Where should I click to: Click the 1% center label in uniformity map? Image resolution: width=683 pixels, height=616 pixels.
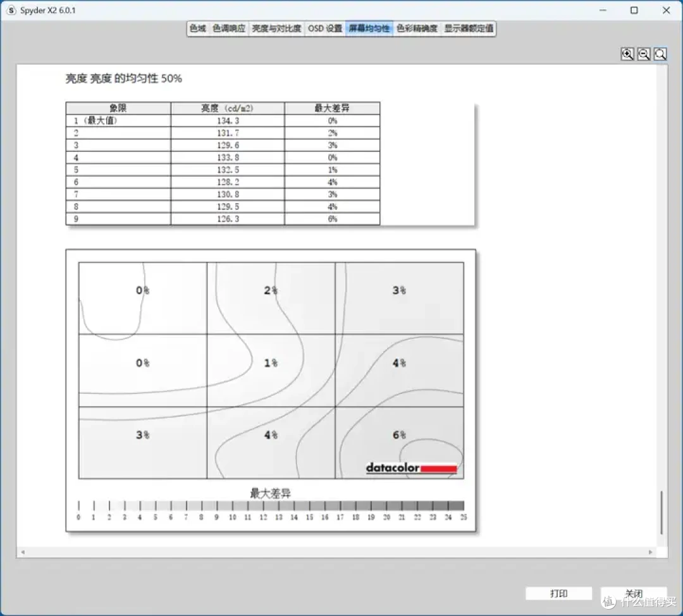[x=271, y=363]
